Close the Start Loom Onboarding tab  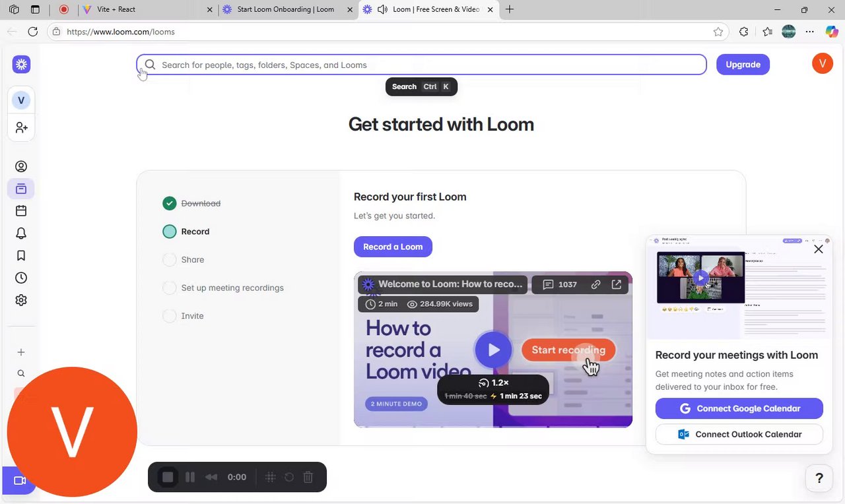[x=349, y=9]
